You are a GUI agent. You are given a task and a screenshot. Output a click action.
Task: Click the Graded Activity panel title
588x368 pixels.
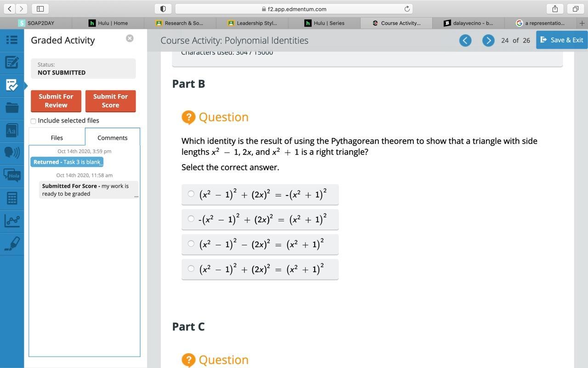[x=63, y=40]
